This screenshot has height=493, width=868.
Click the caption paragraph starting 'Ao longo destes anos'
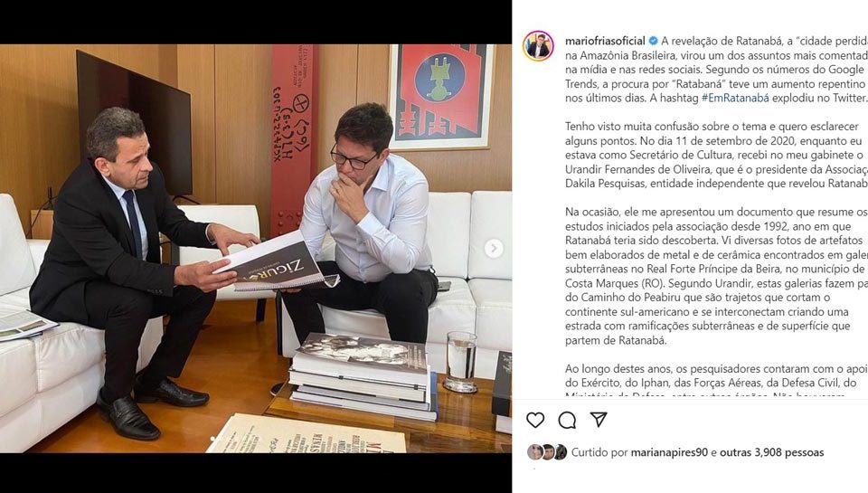point(716,383)
